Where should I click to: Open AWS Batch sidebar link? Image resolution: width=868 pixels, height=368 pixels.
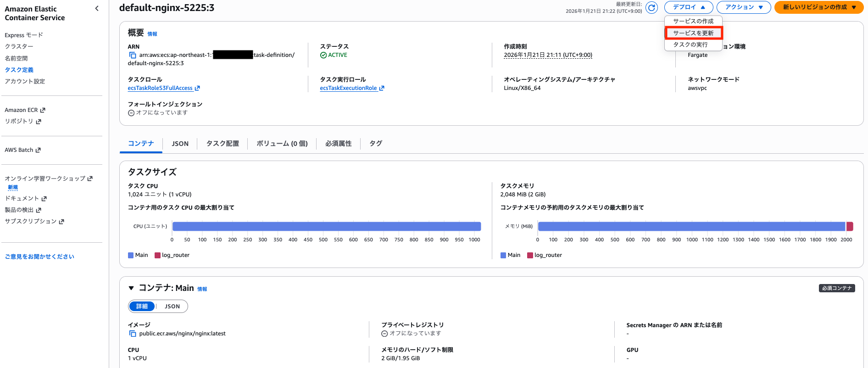pyautogui.click(x=19, y=150)
